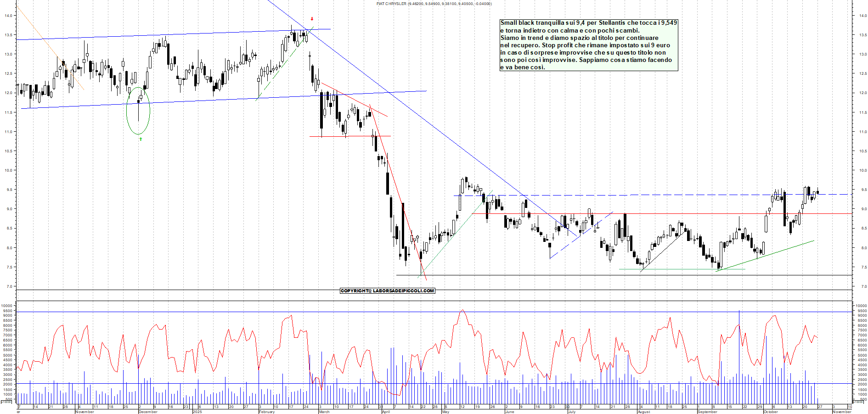Click the red down arrow marker above February peak
868x414 pixels.
(312, 19)
